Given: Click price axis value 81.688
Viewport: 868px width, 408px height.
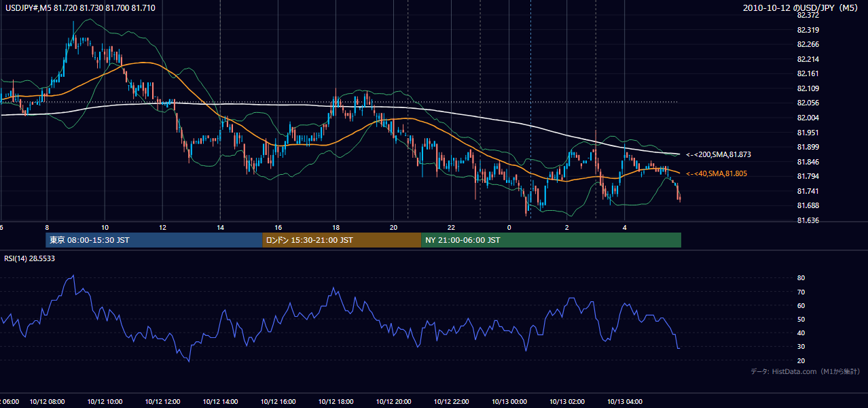Looking at the screenshot, I should tap(808, 205).
